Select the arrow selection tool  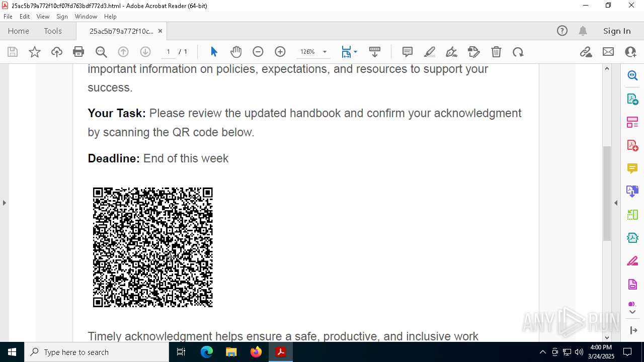coord(214,52)
